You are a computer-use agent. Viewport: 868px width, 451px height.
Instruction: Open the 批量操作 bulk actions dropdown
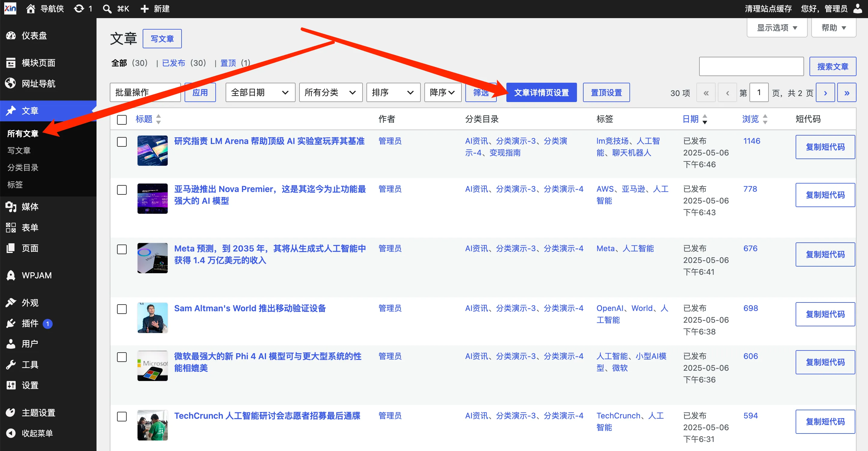click(x=145, y=92)
